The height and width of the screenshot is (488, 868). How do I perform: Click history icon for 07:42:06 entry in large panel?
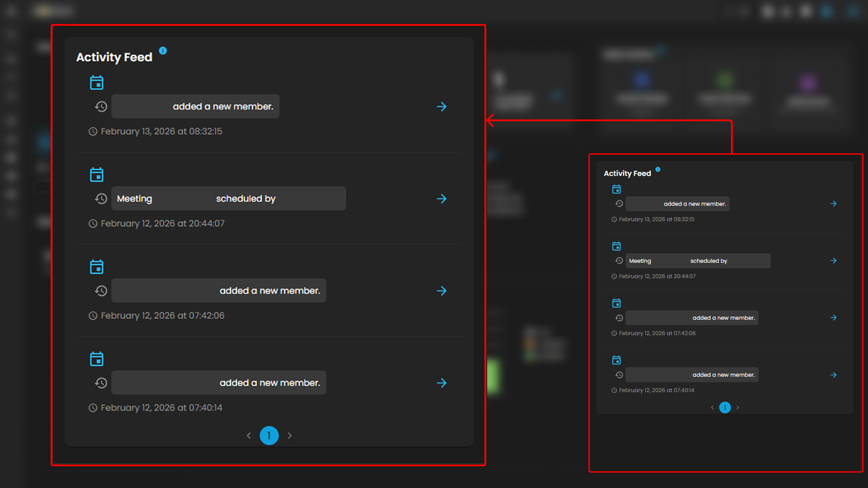(x=101, y=291)
